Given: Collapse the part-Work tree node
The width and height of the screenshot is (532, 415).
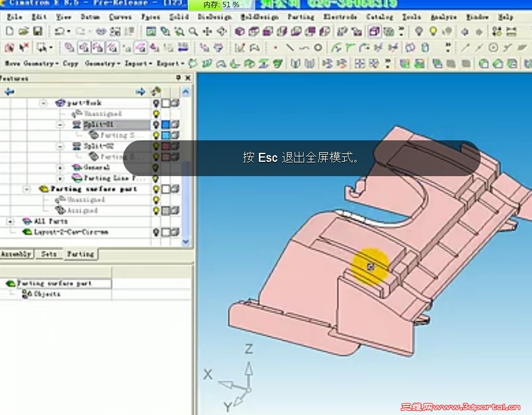Looking at the screenshot, I should click(44, 103).
